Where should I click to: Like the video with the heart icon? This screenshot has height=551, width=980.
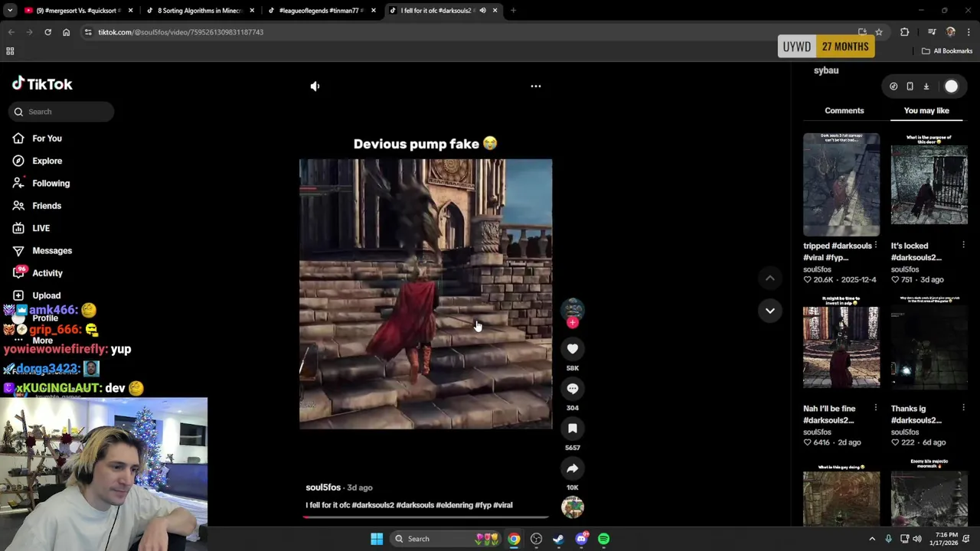573,349
